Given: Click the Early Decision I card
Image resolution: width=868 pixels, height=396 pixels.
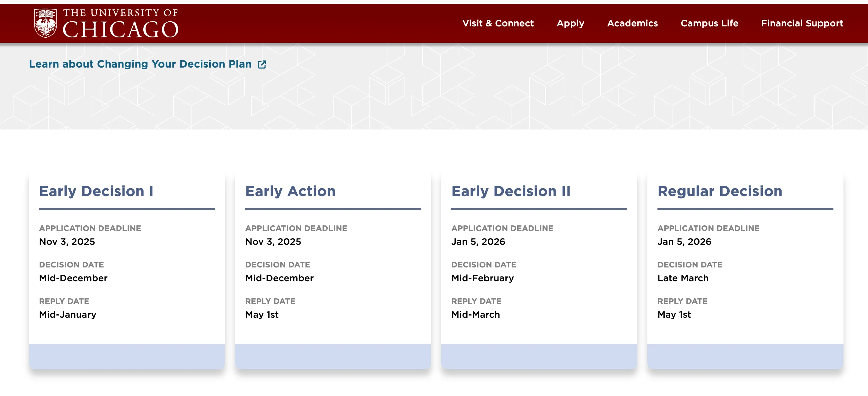Looking at the screenshot, I should pyautogui.click(x=127, y=273).
